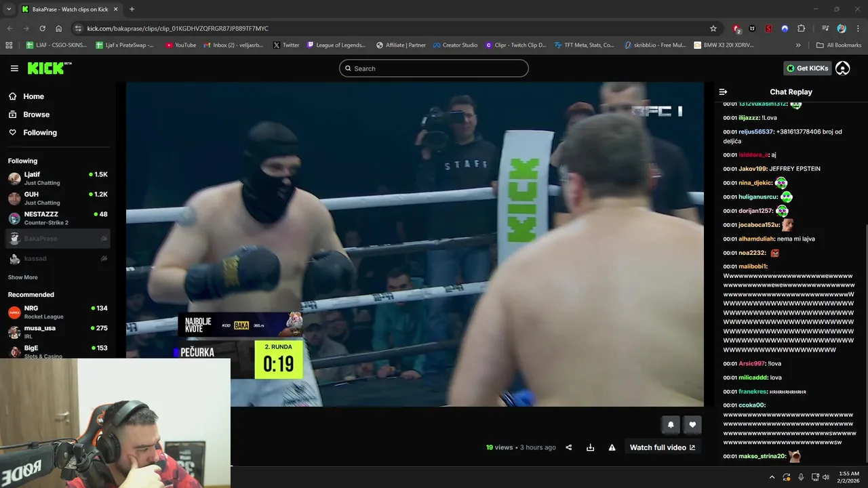
Task: Click the Get KICKs button
Action: 807,68
